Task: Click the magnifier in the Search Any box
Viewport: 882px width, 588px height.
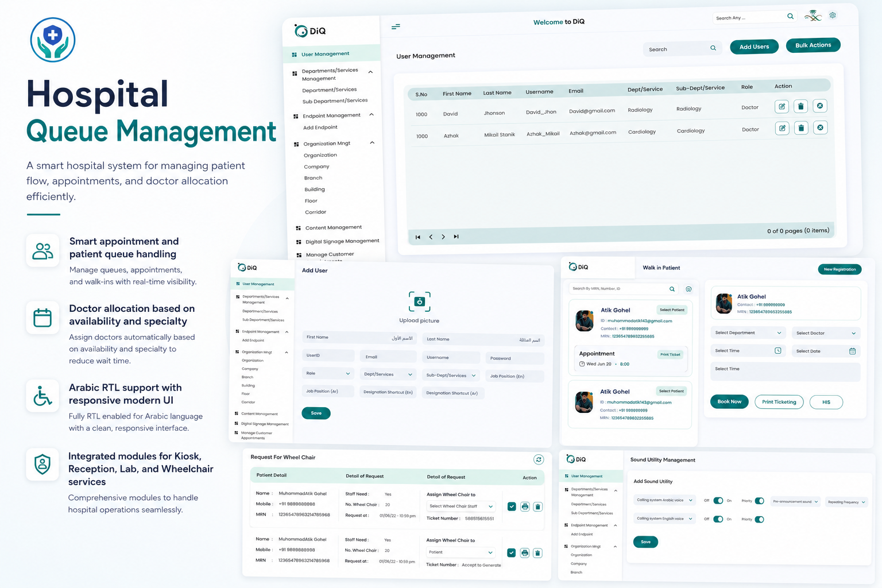Action: [790, 16]
